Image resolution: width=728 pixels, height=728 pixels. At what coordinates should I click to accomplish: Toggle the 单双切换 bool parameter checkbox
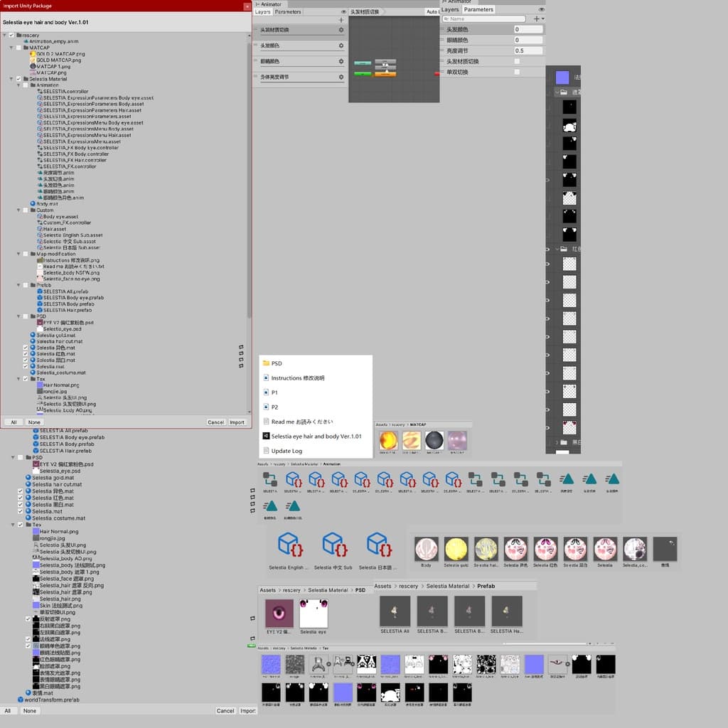click(x=517, y=72)
